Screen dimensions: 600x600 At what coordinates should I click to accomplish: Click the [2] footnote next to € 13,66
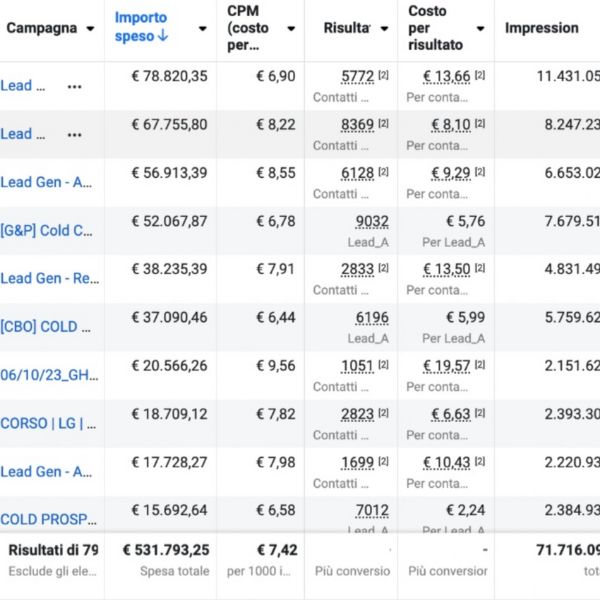click(480, 75)
